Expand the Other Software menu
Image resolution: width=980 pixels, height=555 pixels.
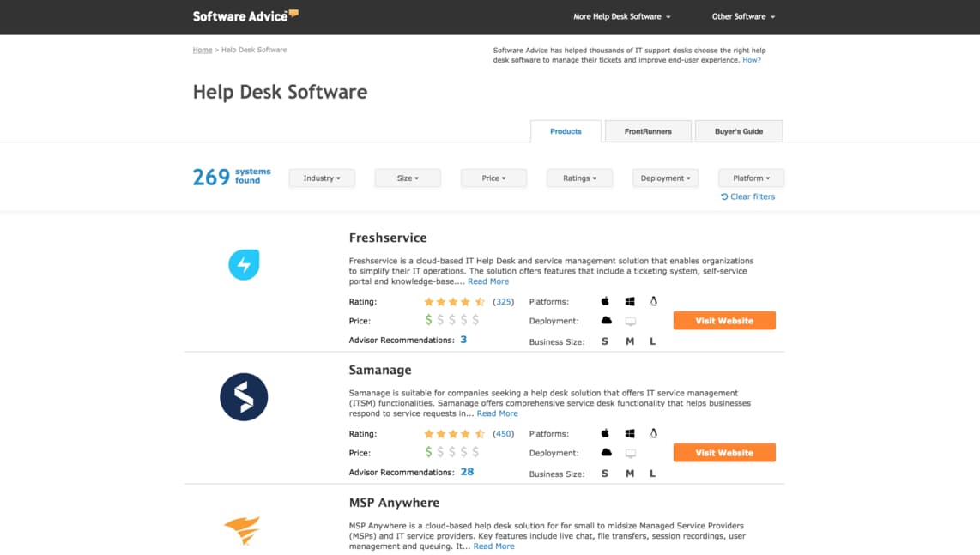click(743, 17)
